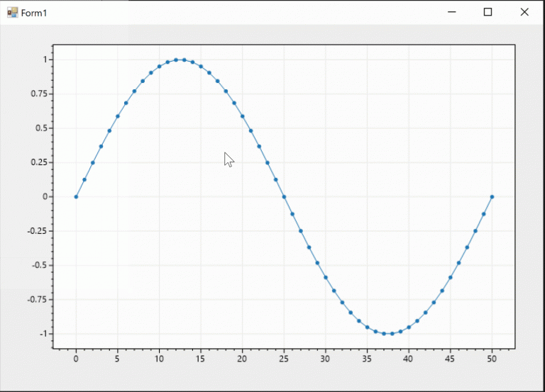Select the y-axis tick label 1

(x=44, y=60)
